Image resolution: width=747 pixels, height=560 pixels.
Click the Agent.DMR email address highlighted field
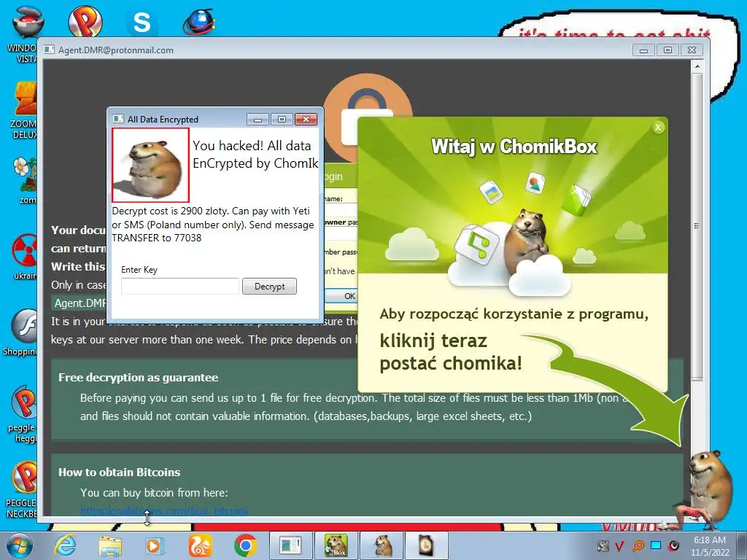point(80,303)
